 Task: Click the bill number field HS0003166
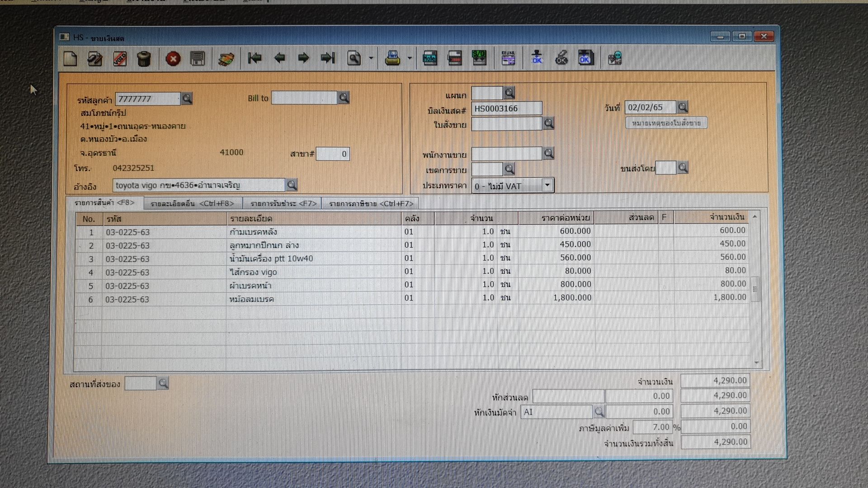(x=506, y=108)
